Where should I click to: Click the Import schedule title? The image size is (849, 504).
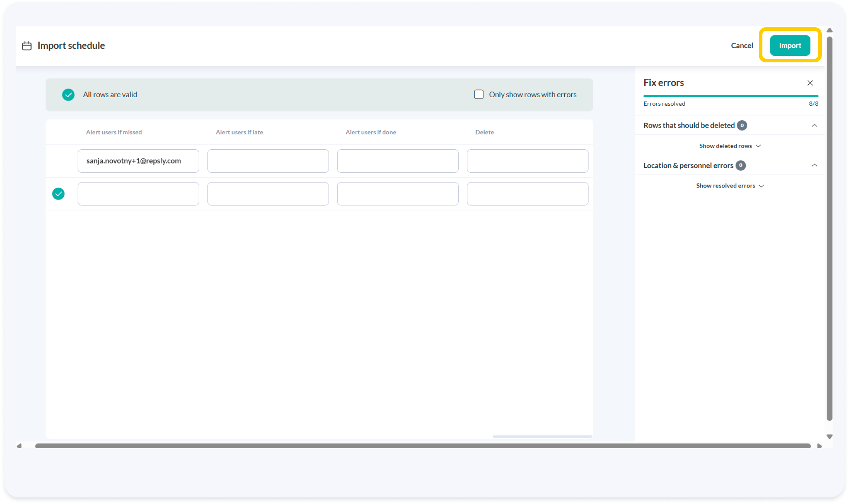71,45
